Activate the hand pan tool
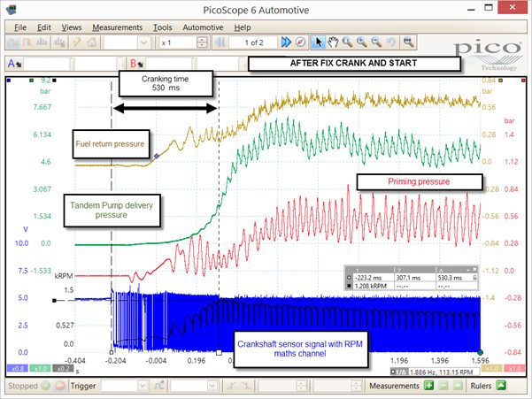This screenshot has height=399, width=532. point(333,42)
